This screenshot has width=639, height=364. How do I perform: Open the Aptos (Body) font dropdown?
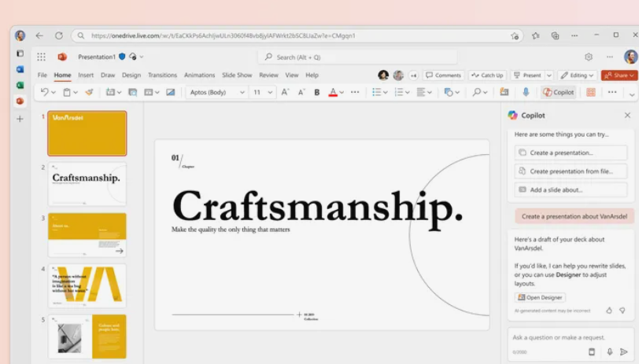tap(216, 92)
